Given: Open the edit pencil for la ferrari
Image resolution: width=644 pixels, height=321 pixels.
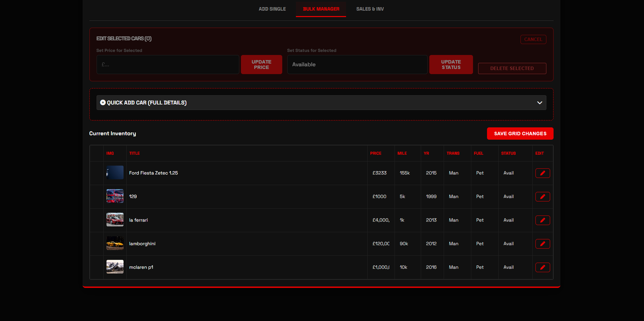Looking at the screenshot, I should [543, 220].
